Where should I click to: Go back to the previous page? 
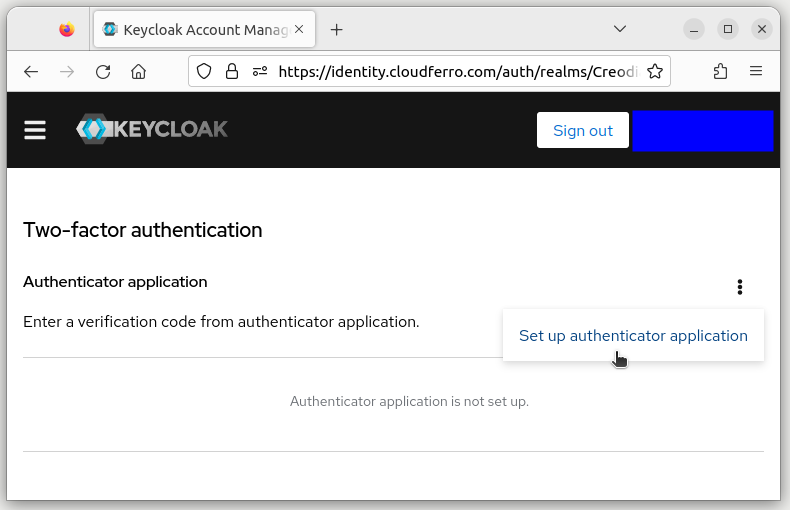pos(31,71)
